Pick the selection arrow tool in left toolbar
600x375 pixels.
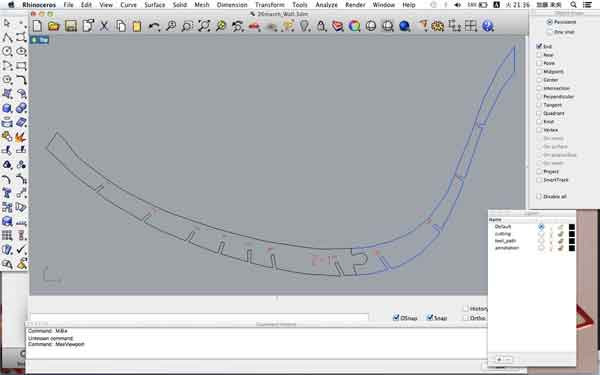tap(7, 23)
